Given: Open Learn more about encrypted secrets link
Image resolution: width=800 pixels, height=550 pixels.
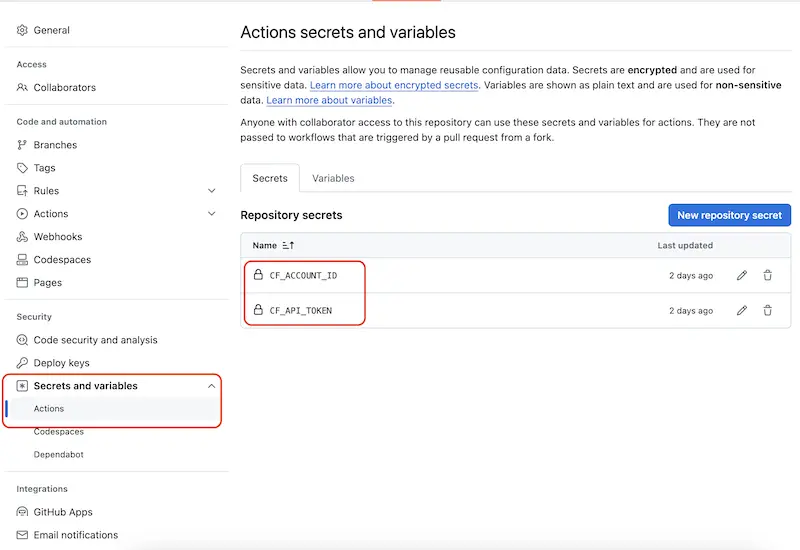Looking at the screenshot, I should pos(394,85).
